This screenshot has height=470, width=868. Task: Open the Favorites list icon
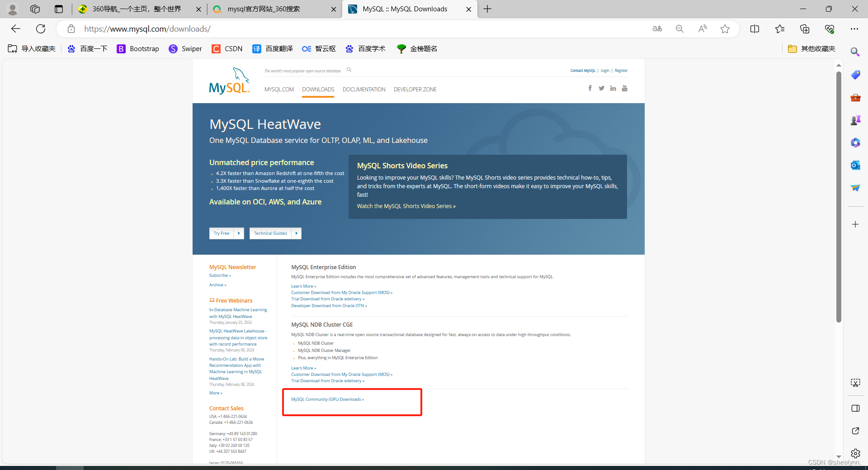780,29
